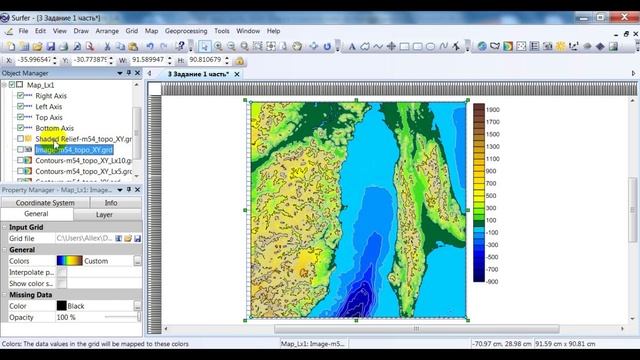Image resolution: width=640 pixels, height=360 pixels.
Task: Click the New 3D Surface diamond icon
Action: pyautogui.click(x=600, y=46)
